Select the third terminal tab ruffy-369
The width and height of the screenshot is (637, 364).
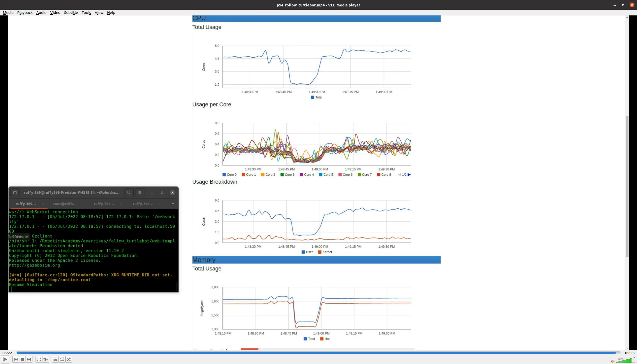click(x=104, y=204)
